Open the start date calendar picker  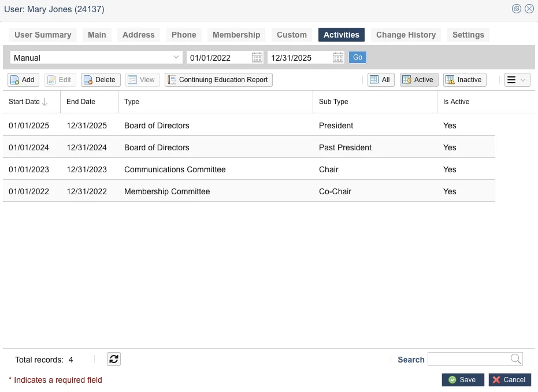(256, 57)
